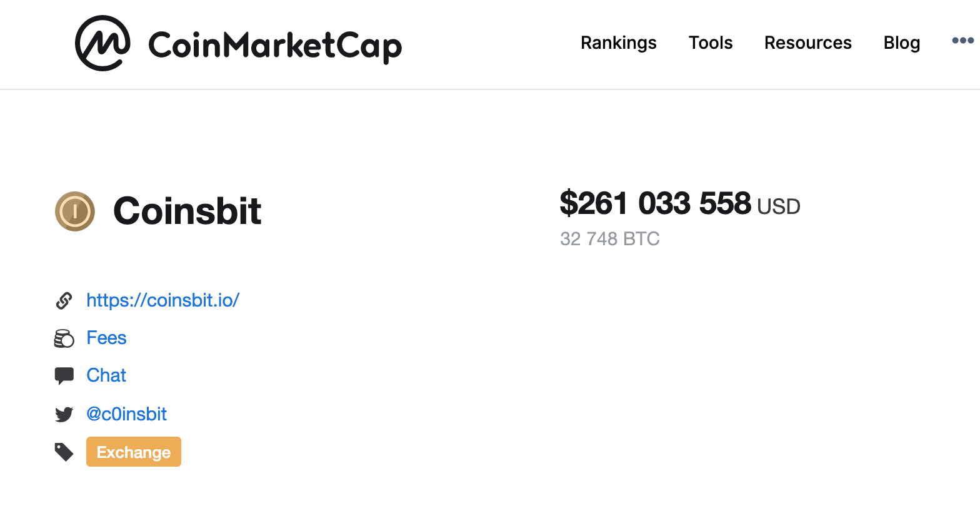Open the https://coinsbit.io/ website link

pyautogui.click(x=162, y=300)
